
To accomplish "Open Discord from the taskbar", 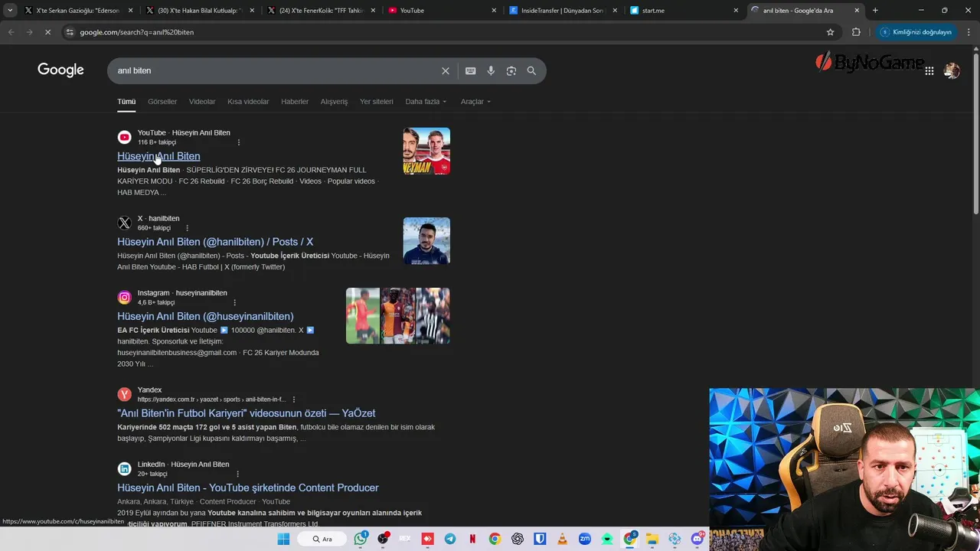I will click(x=697, y=539).
